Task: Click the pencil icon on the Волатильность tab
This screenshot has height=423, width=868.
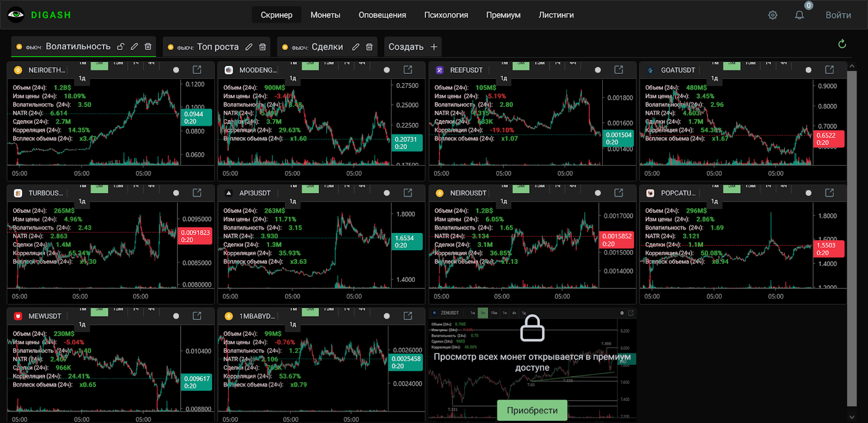Action: click(x=134, y=47)
